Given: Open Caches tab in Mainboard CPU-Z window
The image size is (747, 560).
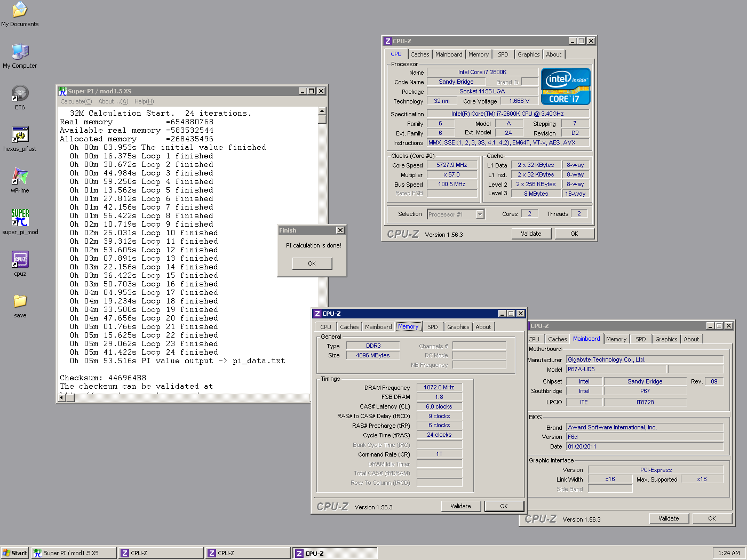Looking at the screenshot, I should tap(558, 339).
